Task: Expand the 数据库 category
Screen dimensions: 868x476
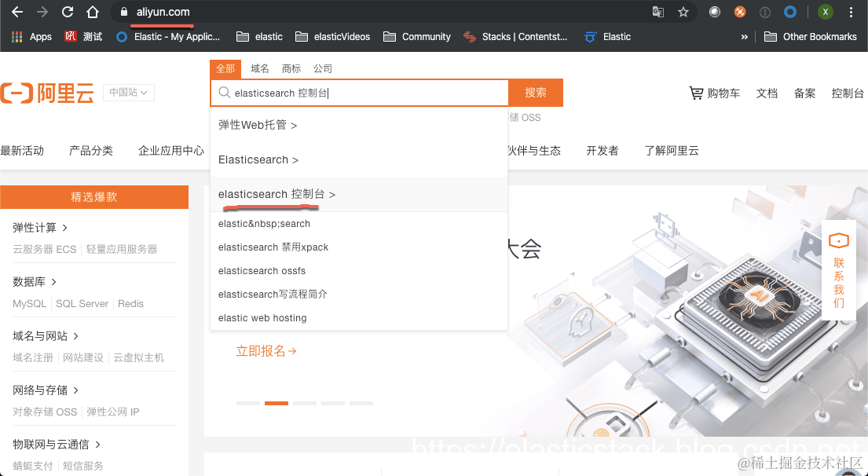Action: [x=35, y=282]
